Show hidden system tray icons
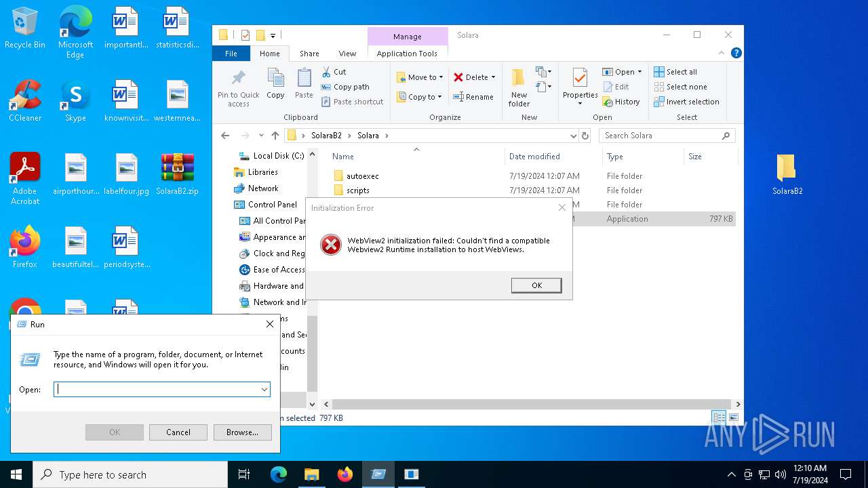Viewport: 868px width, 488px height. coord(731,474)
